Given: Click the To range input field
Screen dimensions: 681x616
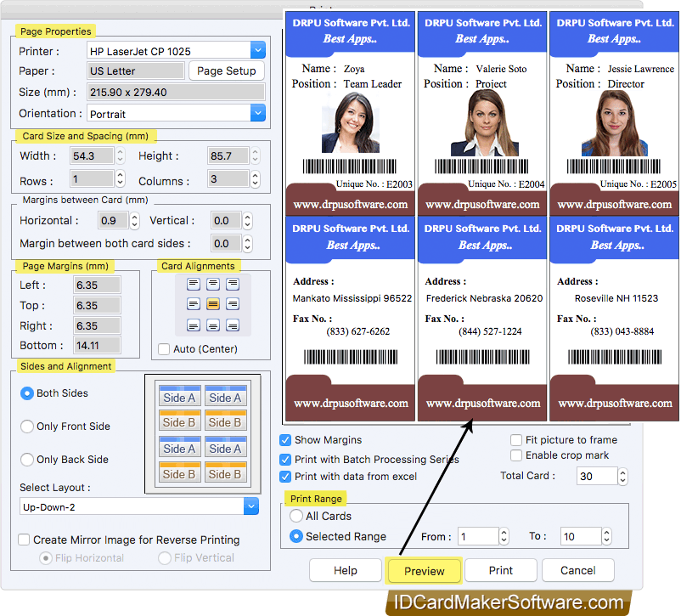Looking at the screenshot, I should click(581, 536).
